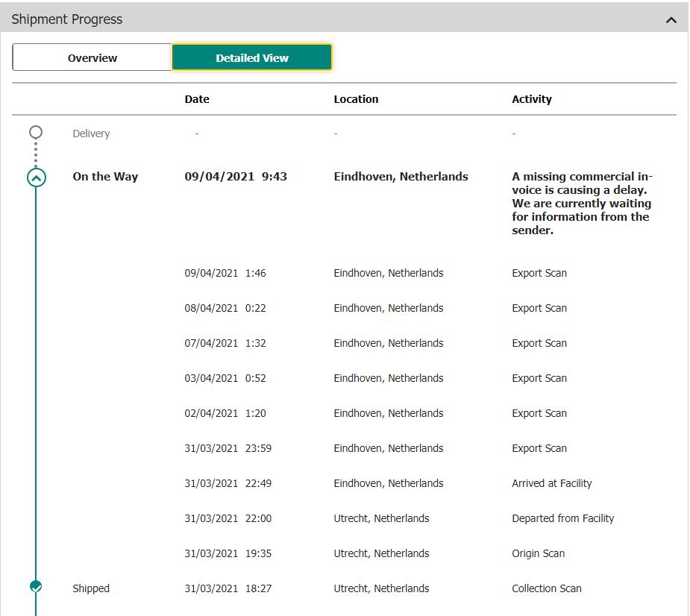Viewport: 690px width, 616px height.
Task: Collapse the On the Way step chevron icon
Action: click(36, 177)
